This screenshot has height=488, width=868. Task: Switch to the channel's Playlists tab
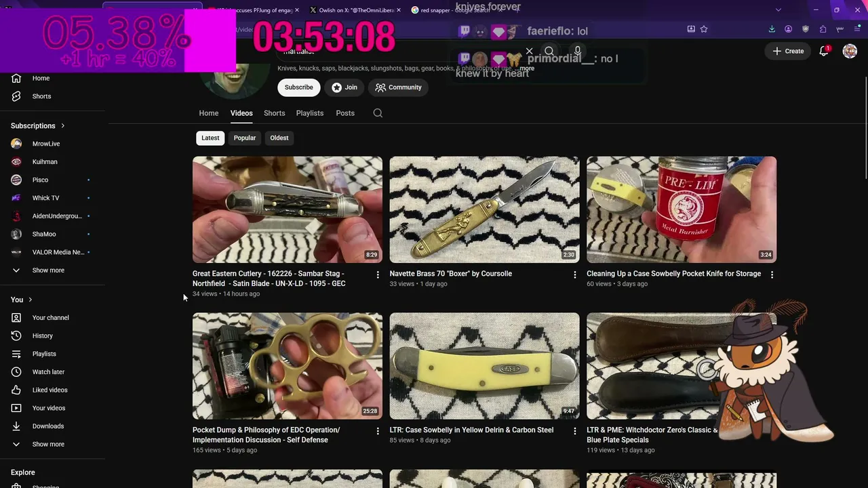point(310,113)
